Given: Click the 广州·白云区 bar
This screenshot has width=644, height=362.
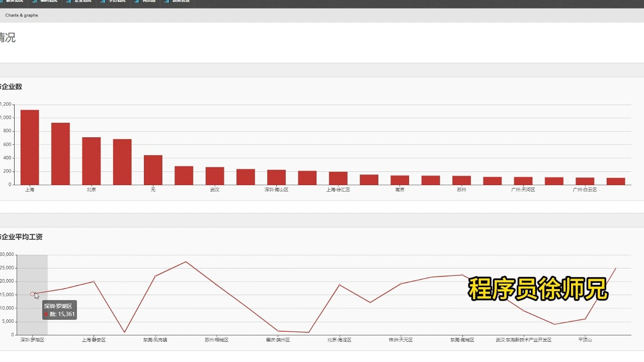Looking at the screenshot, I should [585, 181].
